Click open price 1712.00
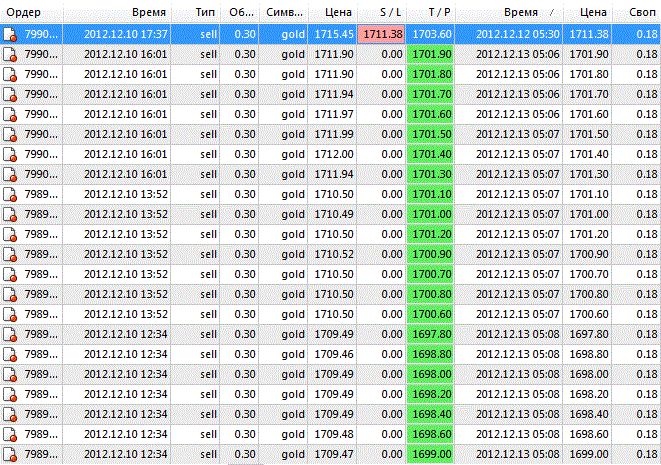Image resolution: width=661 pixels, height=465 pixels. click(x=334, y=154)
